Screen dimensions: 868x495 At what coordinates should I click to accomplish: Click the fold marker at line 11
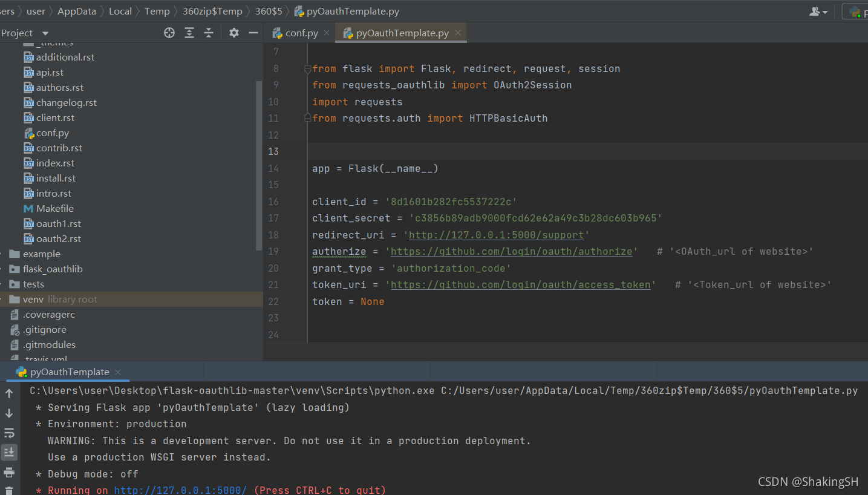point(307,117)
